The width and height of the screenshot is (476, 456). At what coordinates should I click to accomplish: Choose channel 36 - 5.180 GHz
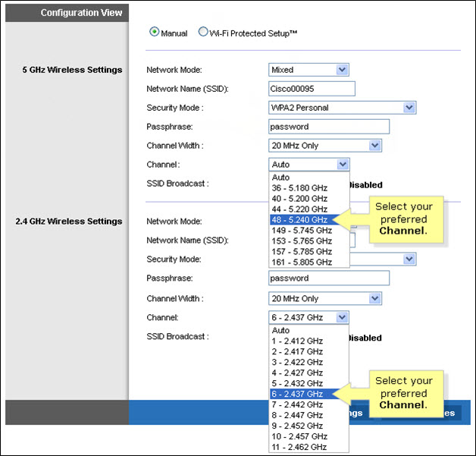point(299,187)
